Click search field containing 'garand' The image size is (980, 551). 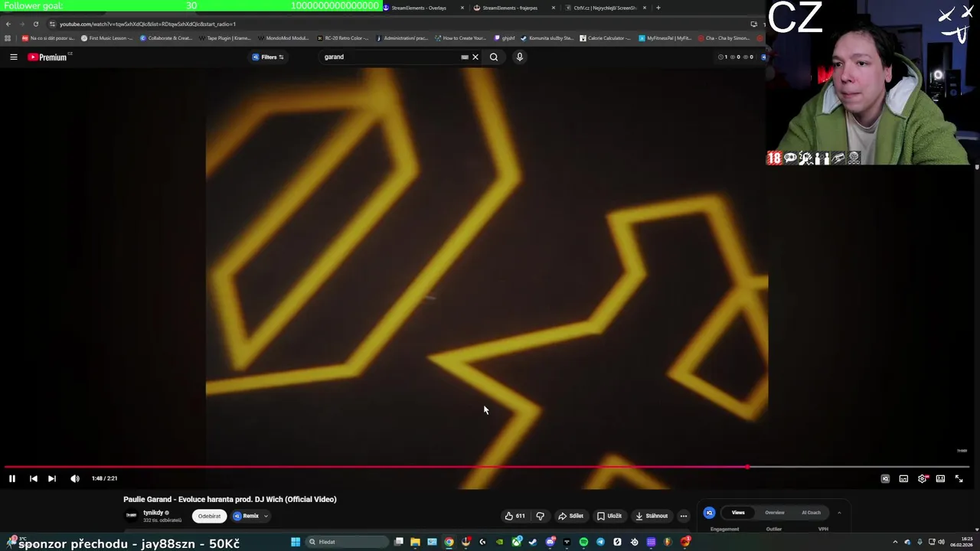point(390,57)
